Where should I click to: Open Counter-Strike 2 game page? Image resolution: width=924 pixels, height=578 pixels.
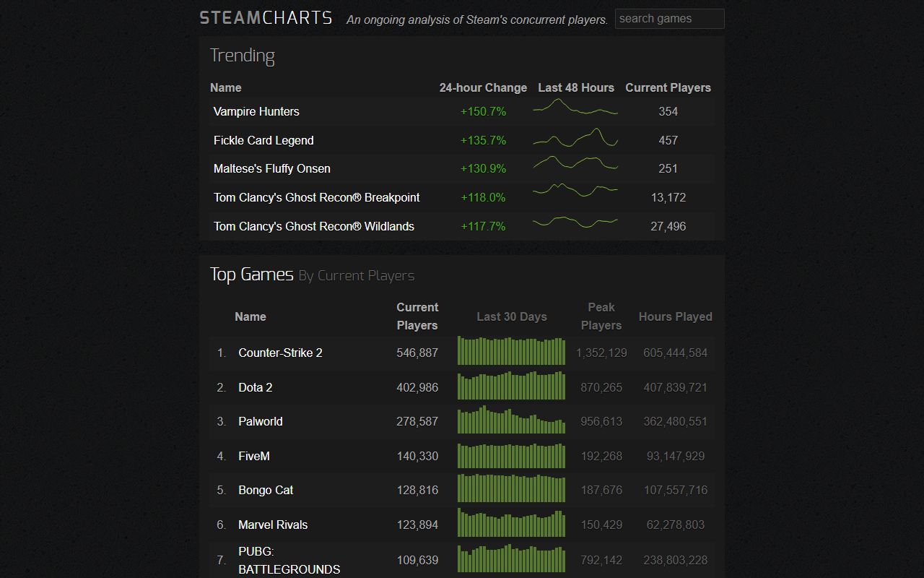pos(280,353)
